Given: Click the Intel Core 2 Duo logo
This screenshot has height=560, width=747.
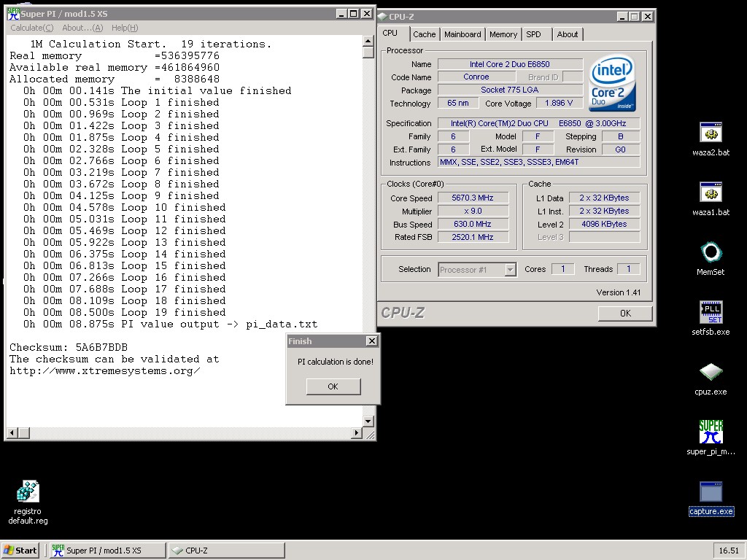Looking at the screenshot, I should click(612, 83).
